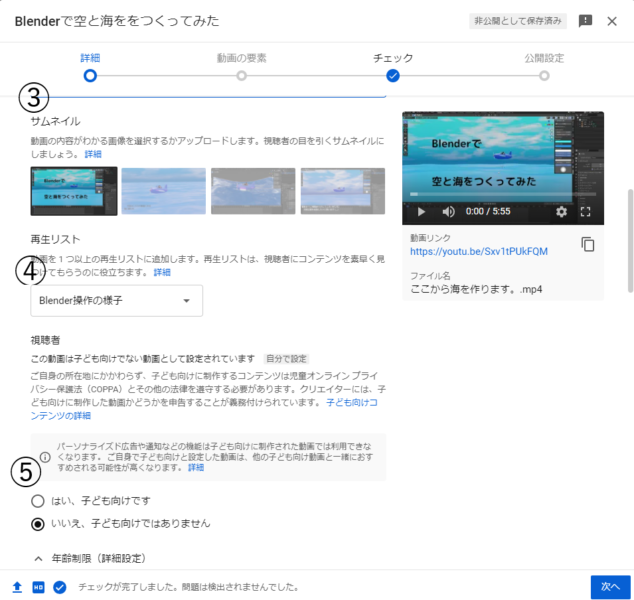Go to the 詳細 step
This screenshot has height=600, width=634.
(90, 76)
